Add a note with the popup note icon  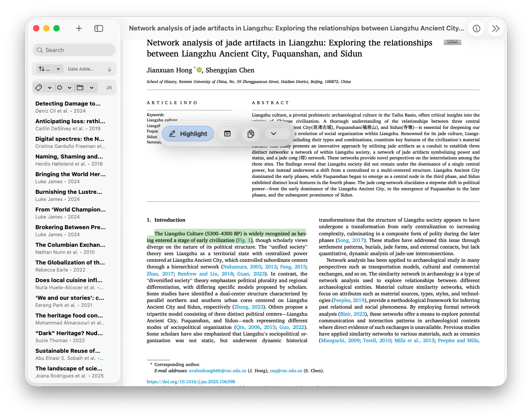pos(227,134)
